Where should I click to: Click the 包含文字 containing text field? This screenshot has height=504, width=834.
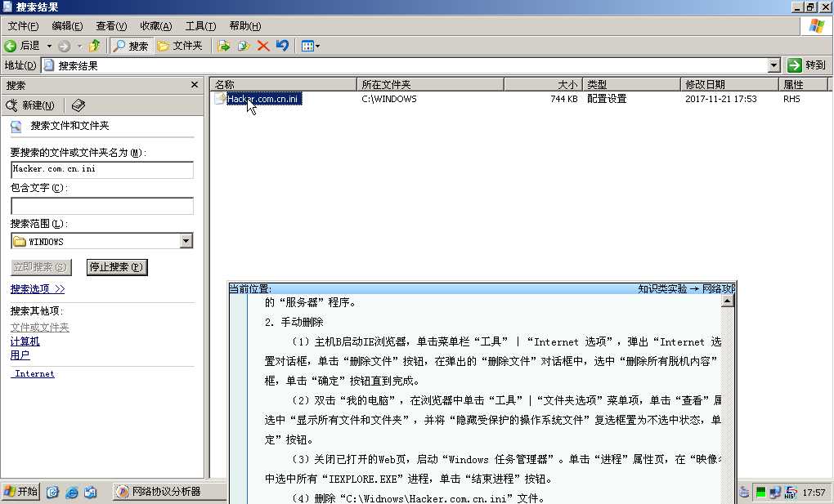point(102,206)
